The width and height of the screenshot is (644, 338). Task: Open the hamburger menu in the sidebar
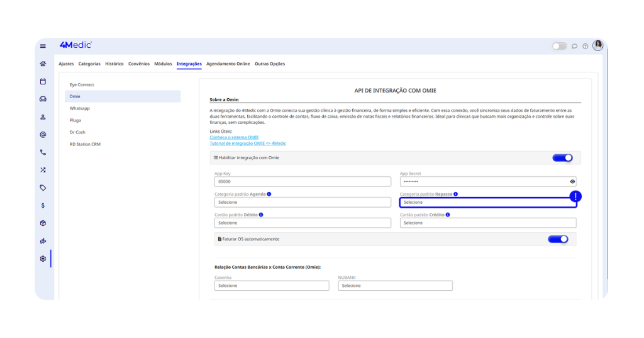tap(43, 46)
